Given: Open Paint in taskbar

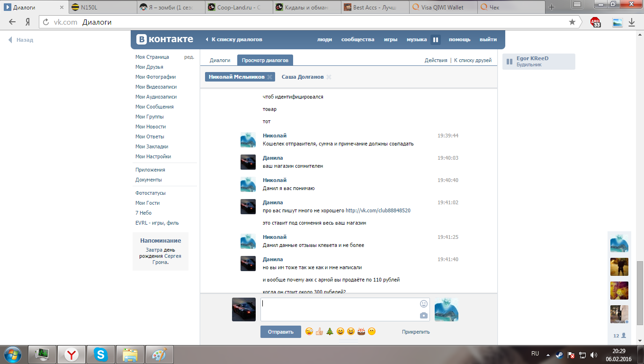Looking at the screenshot, I should click(x=159, y=354).
